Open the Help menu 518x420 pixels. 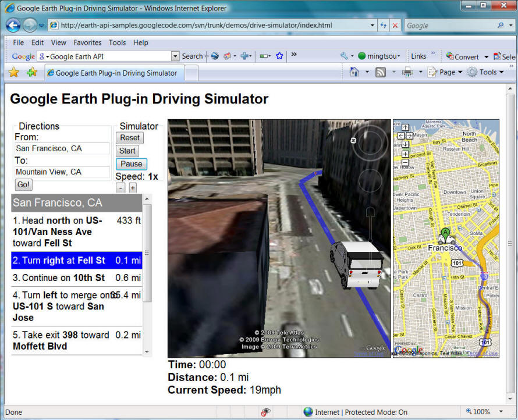click(141, 42)
